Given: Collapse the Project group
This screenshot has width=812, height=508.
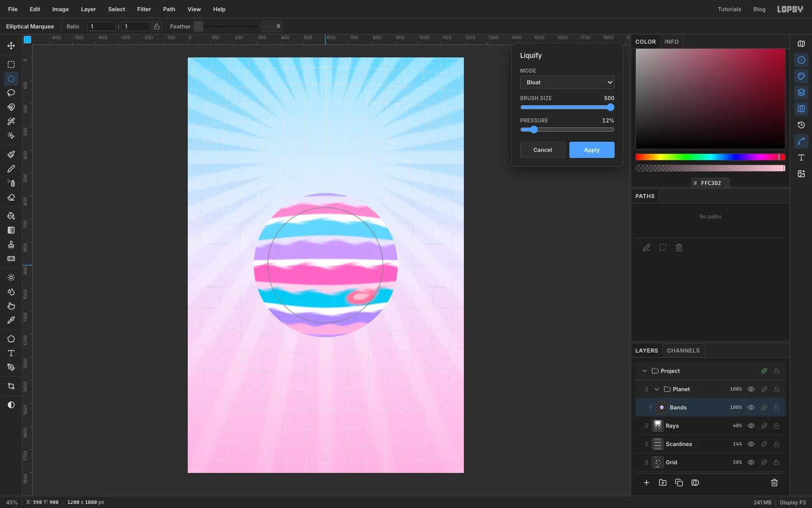Looking at the screenshot, I should [645, 371].
